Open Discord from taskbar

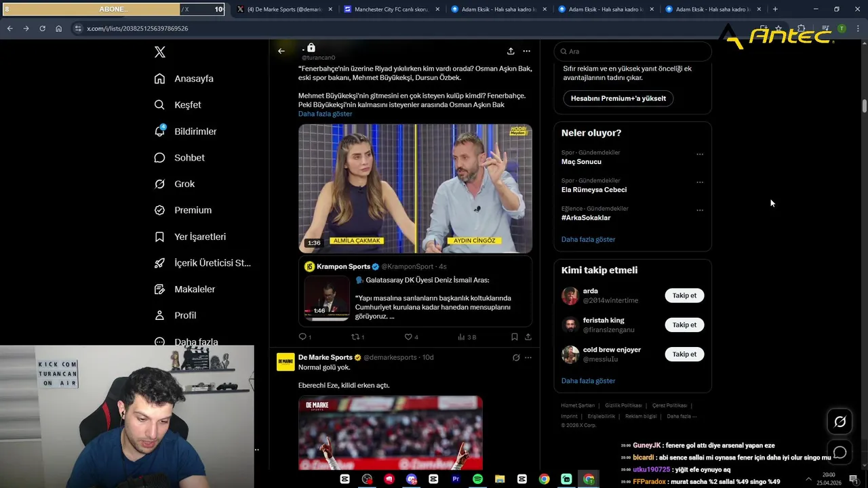click(411, 479)
